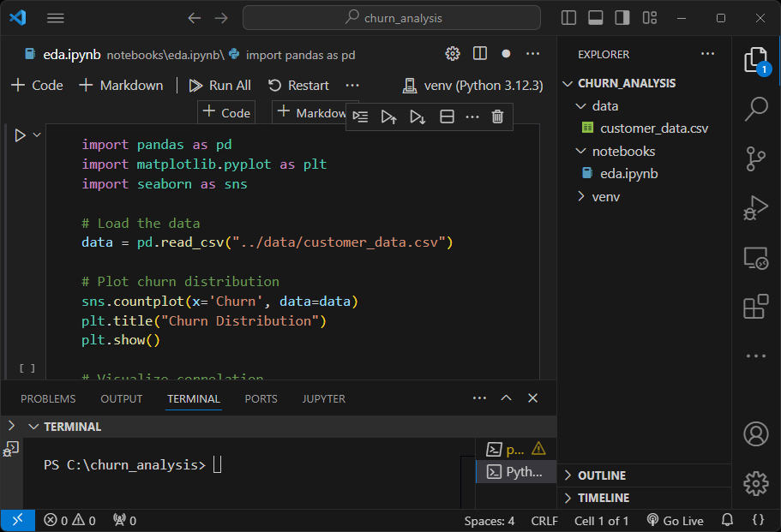The height and width of the screenshot is (532, 781).
Task: Toggle the primary side bar layout button
Action: tap(568, 18)
